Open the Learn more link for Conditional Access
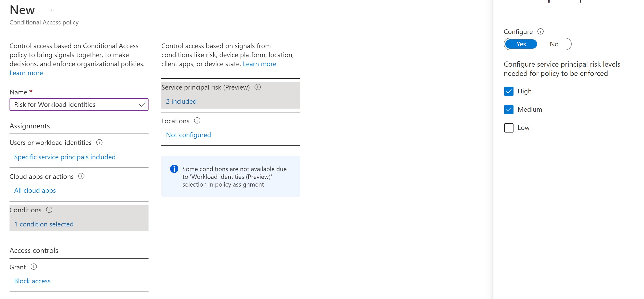The height and width of the screenshot is (299, 644). (26, 73)
